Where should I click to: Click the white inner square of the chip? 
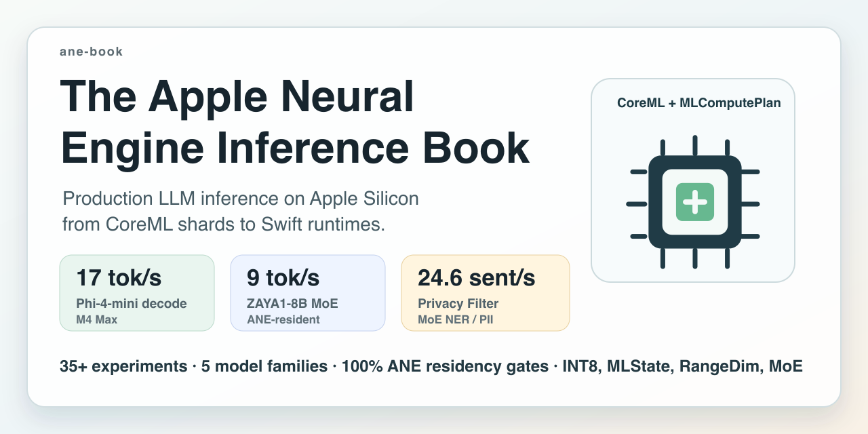coord(695,202)
